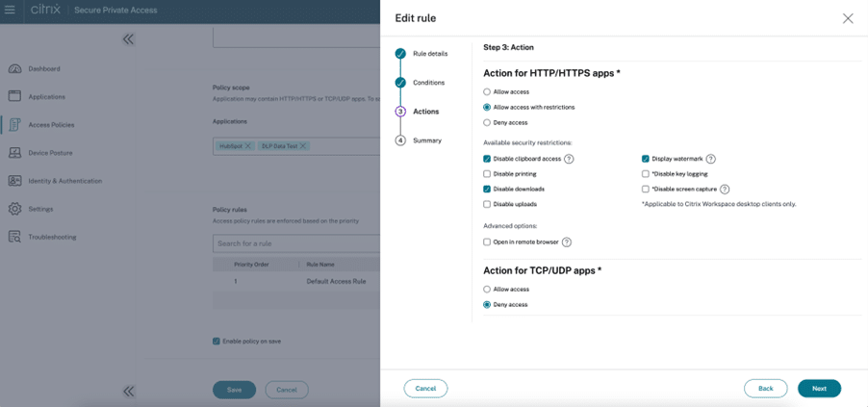The width and height of the screenshot is (868, 407).
Task: Click the Dashboard gauge icon
Action: click(x=15, y=69)
